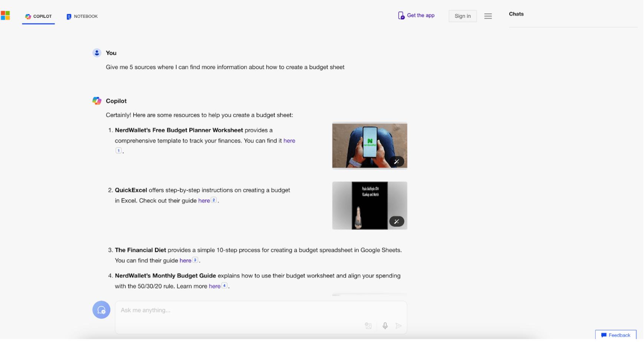Open the QuickExcel guide 'here' link
The image size is (644, 342).
(x=204, y=200)
